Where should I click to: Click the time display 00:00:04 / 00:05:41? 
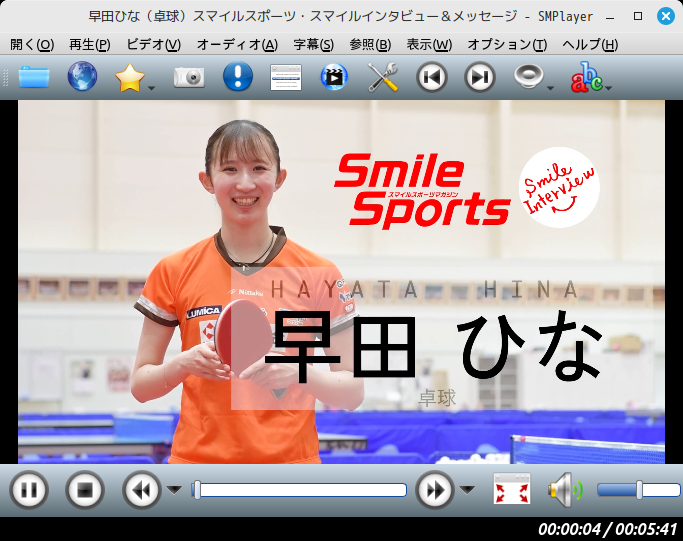point(608,529)
